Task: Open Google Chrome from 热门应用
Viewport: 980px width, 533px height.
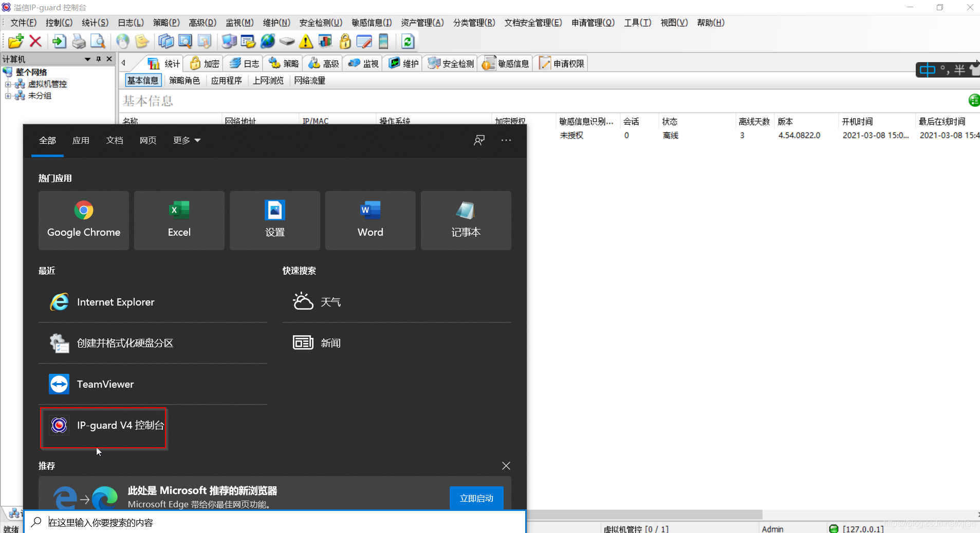Action: [x=83, y=220]
